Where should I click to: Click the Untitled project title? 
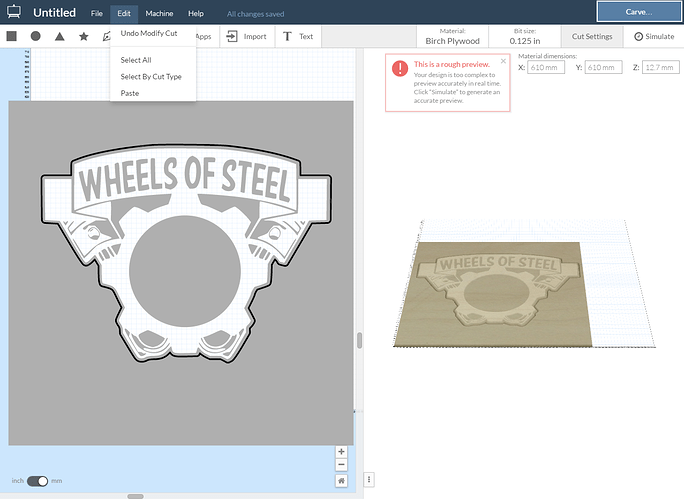(x=55, y=13)
